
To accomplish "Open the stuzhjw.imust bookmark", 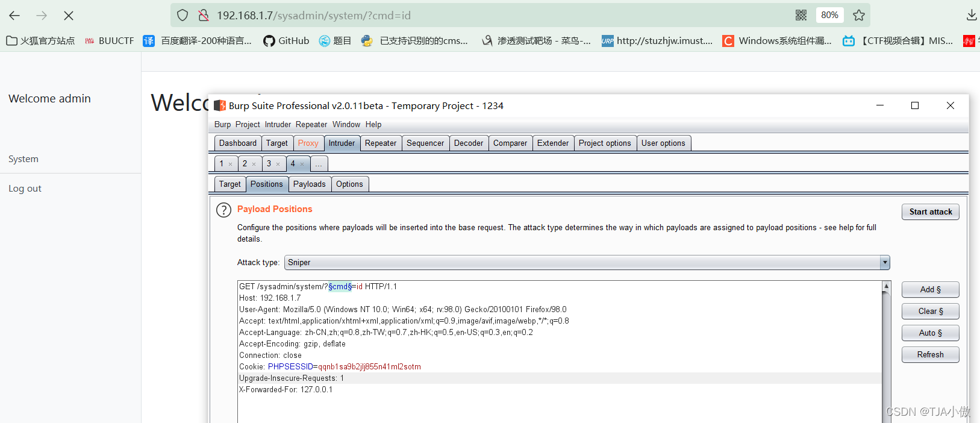I will coord(657,40).
